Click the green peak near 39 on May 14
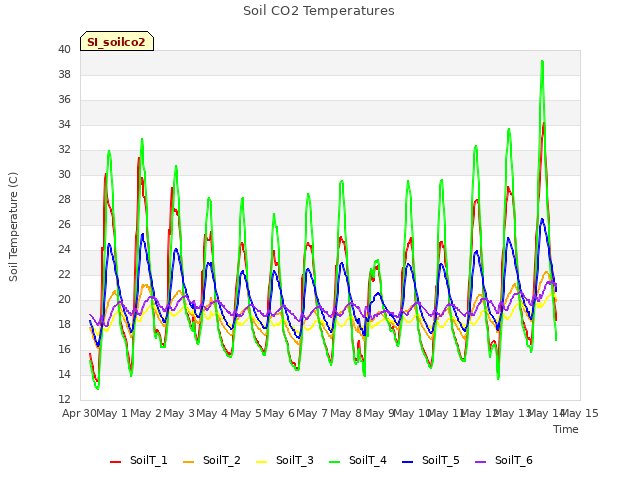The height and width of the screenshot is (480, 640). (542, 62)
